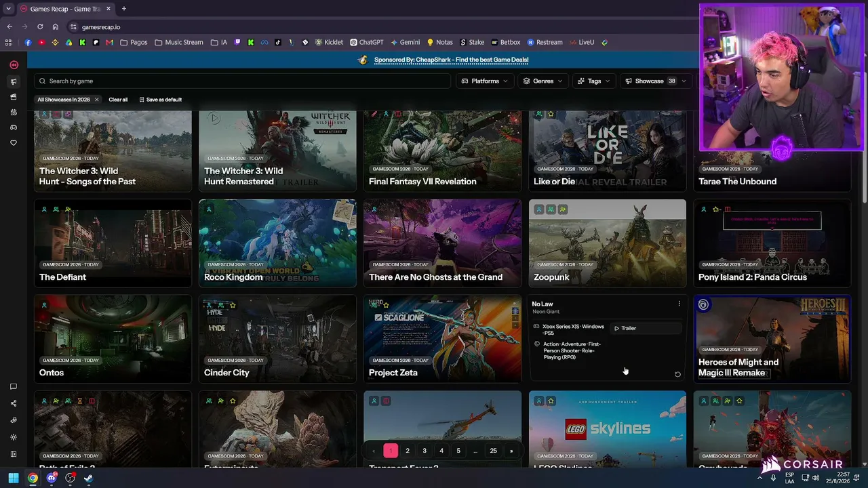
Task: Open the Gmail bookmark icon
Action: click(x=109, y=42)
